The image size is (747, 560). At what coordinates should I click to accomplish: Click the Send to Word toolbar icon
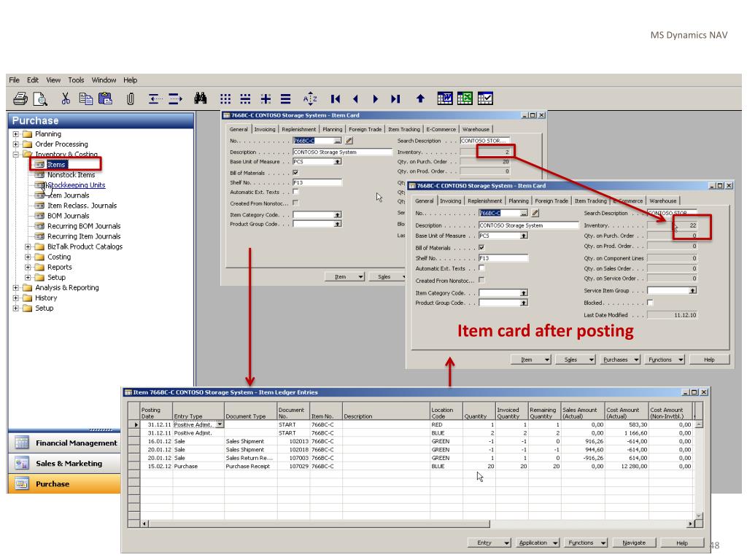(x=445, y=98)
